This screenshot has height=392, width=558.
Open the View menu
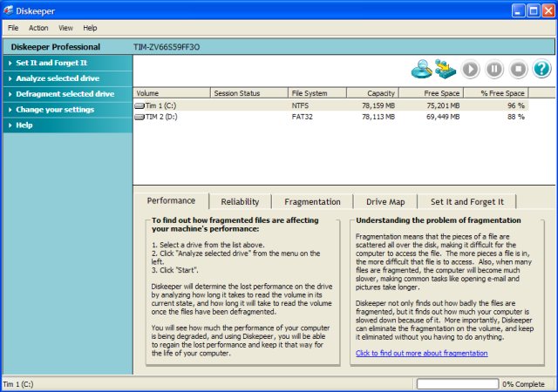click(65, 28)
